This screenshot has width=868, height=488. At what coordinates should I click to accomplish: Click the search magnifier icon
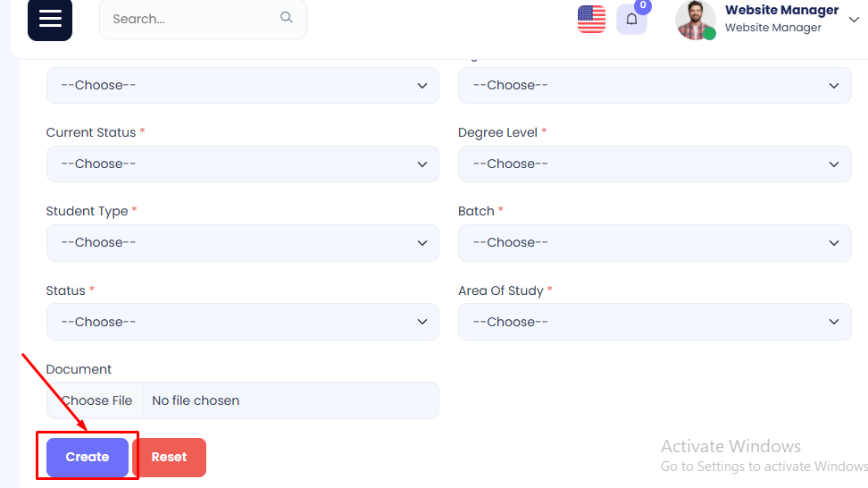(287, 17)
